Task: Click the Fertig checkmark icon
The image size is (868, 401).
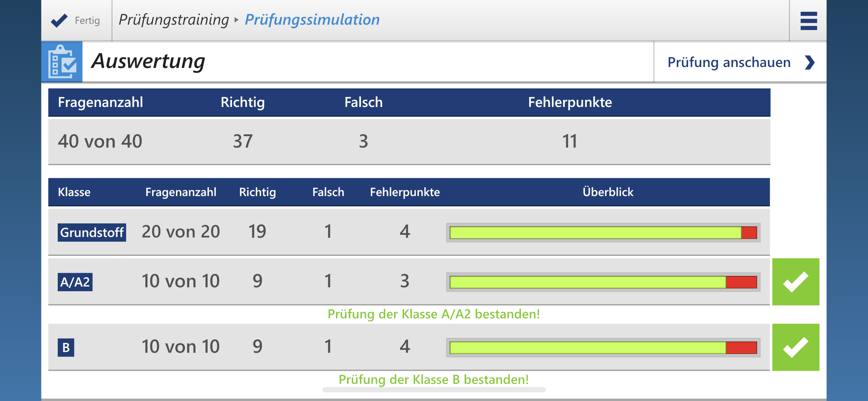Action: click(60, 21)
